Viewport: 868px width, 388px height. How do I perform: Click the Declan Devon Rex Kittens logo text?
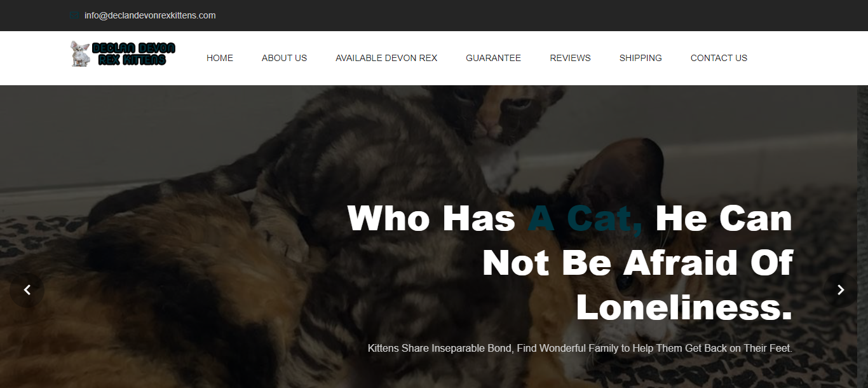(133, 54)
